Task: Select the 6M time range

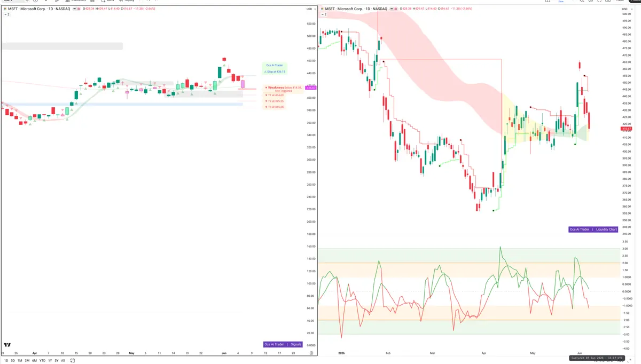Action: point(34,360)
